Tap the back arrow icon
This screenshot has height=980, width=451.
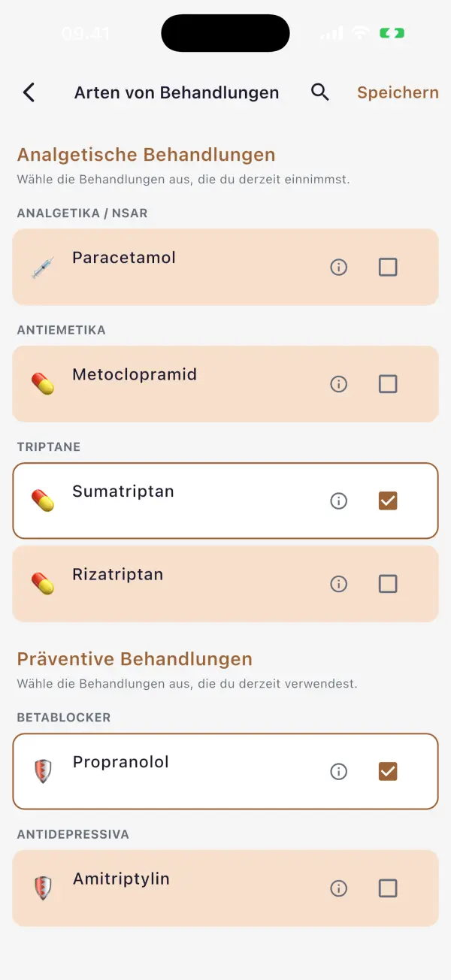[x=29, y=92]
